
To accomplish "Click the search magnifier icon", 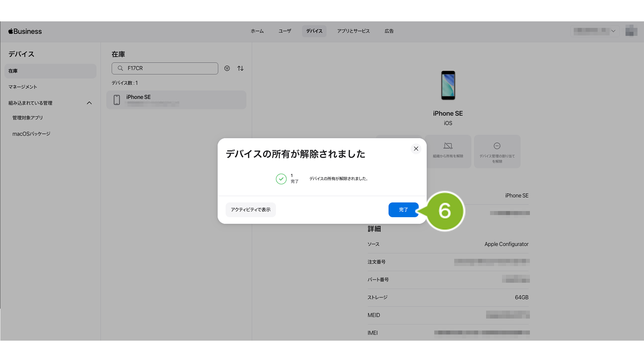I will 121,68.
